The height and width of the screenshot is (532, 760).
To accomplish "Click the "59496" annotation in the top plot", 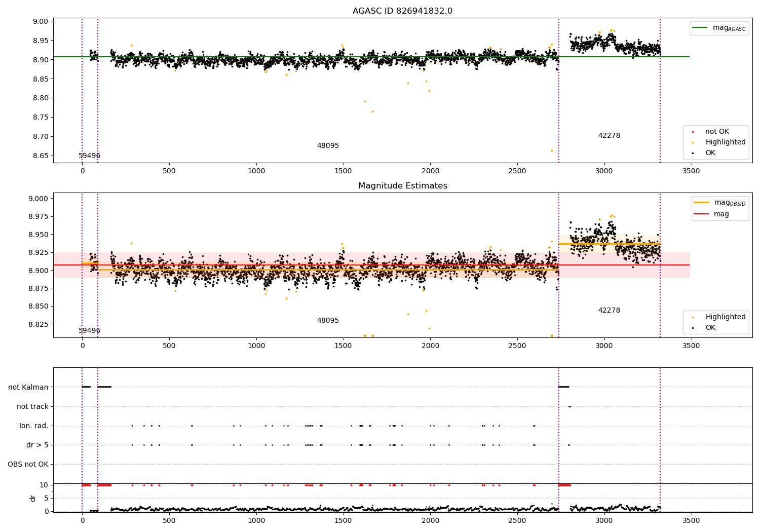I will coord(89,156).
